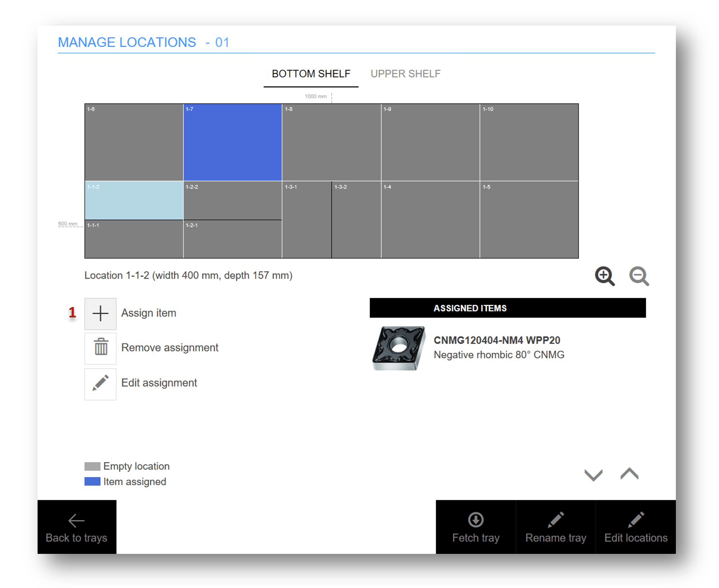
Task: Click the Item assigned blue legend swatch
Action: 92,481
